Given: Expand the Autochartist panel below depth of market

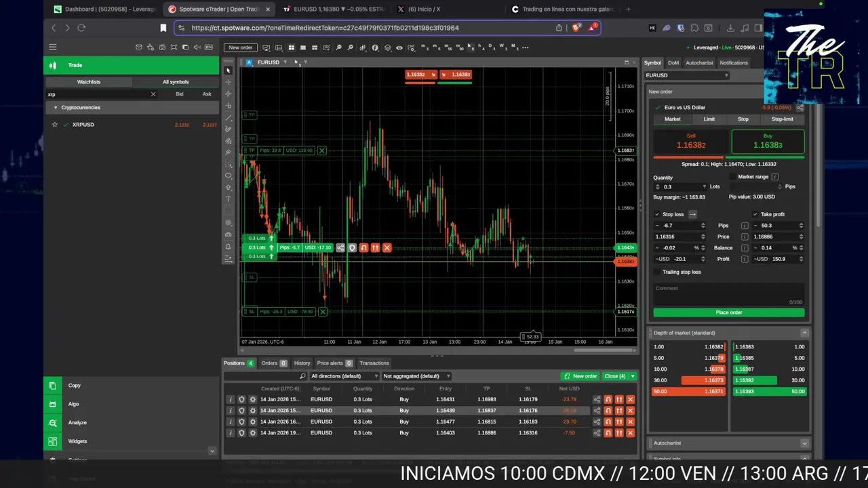Looking at the screenshot, I should click(804, 443).
